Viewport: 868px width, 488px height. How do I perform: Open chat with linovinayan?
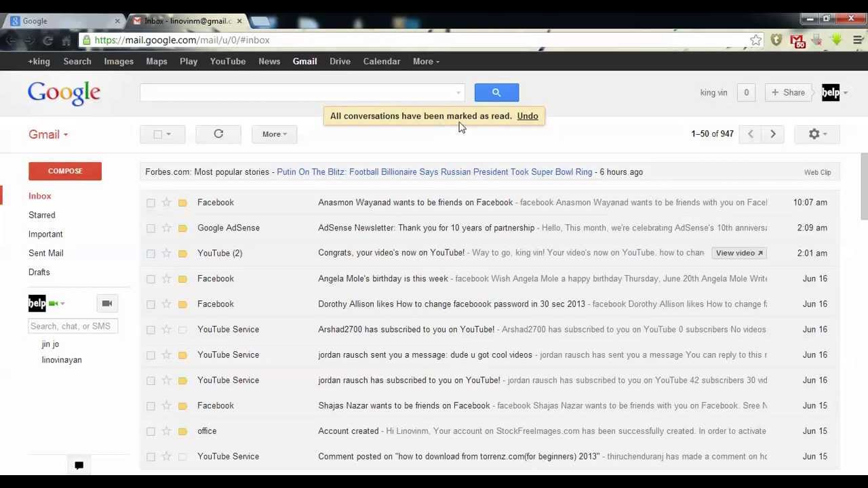click(x=62, y=360)
